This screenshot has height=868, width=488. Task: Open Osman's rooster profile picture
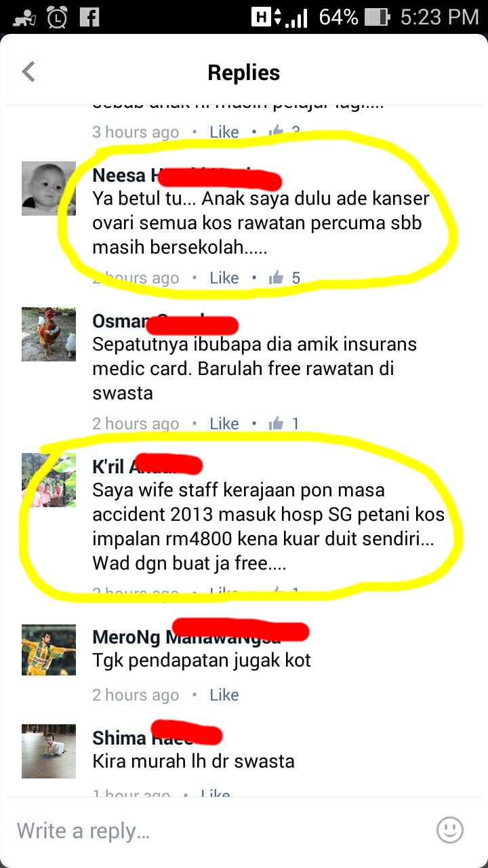click(49, 334)
